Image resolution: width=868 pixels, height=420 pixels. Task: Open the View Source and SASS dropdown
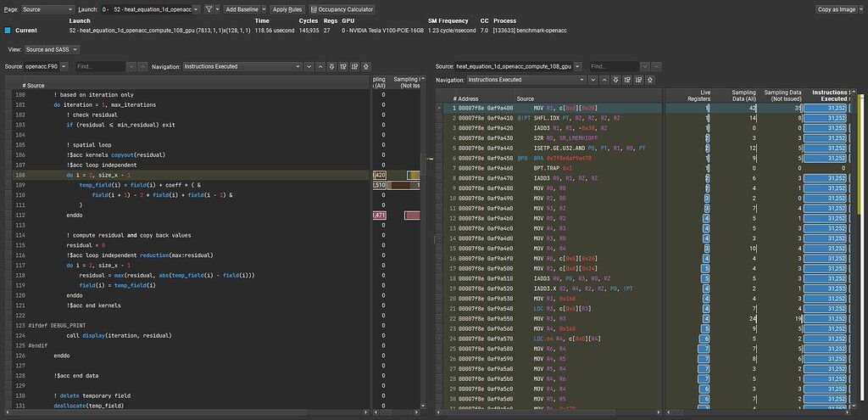pyautogui.click(x=52, y=49)
